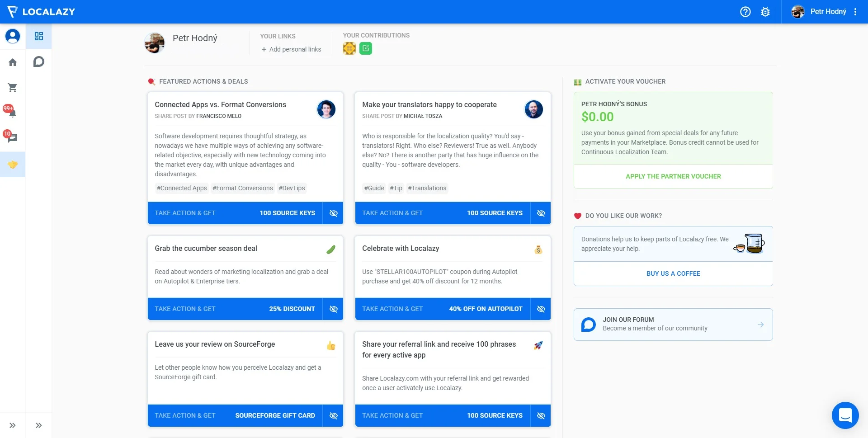Image resolution: width=868 pixels, height=438 pixels.
Task: Go to home in the sidebar
Action: tap(13, 62)
